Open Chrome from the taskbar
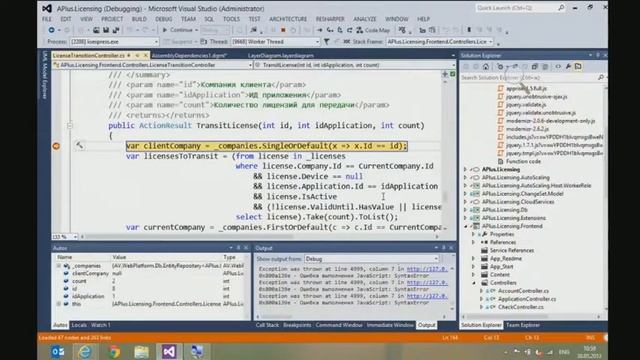The width and height of the screenshot is (640, 360). click(x=114, y=352)
